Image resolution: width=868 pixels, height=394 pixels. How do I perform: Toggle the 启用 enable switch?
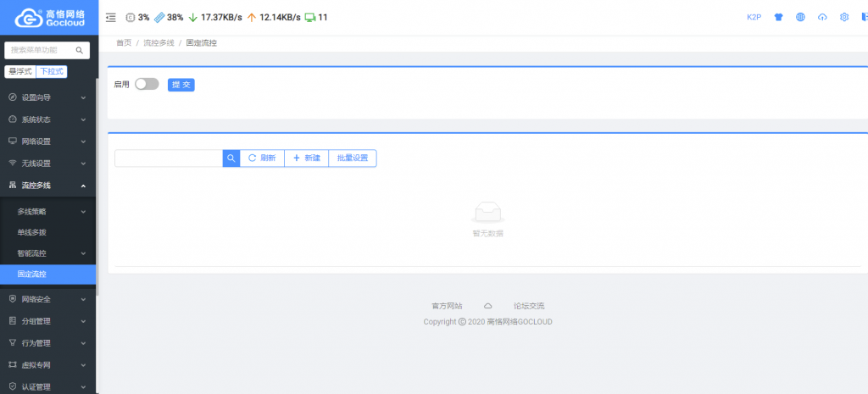tap(147, 84)
